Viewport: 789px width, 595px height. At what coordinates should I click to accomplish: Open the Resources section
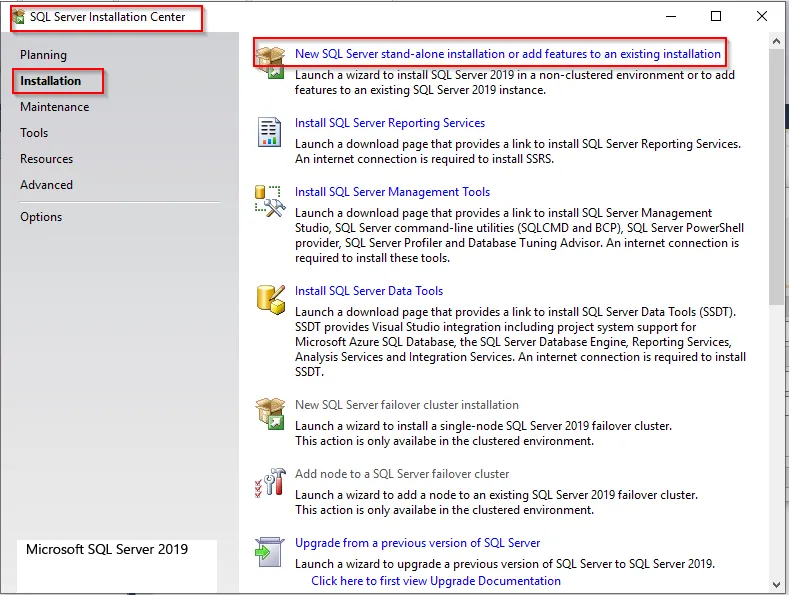(46, 159)
